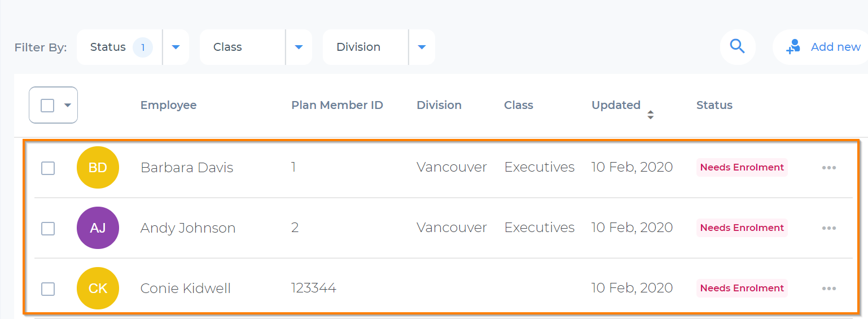This screenshot has width=868, height=319.
Task: Click the AJ purple avatar
Action: tap(98, 228)
